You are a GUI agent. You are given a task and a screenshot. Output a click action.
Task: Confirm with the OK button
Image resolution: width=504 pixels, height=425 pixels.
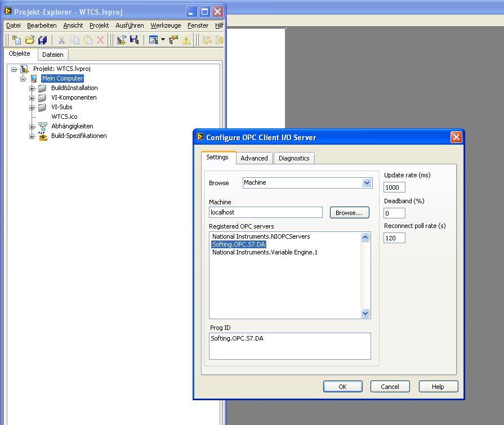pos(342,387)
